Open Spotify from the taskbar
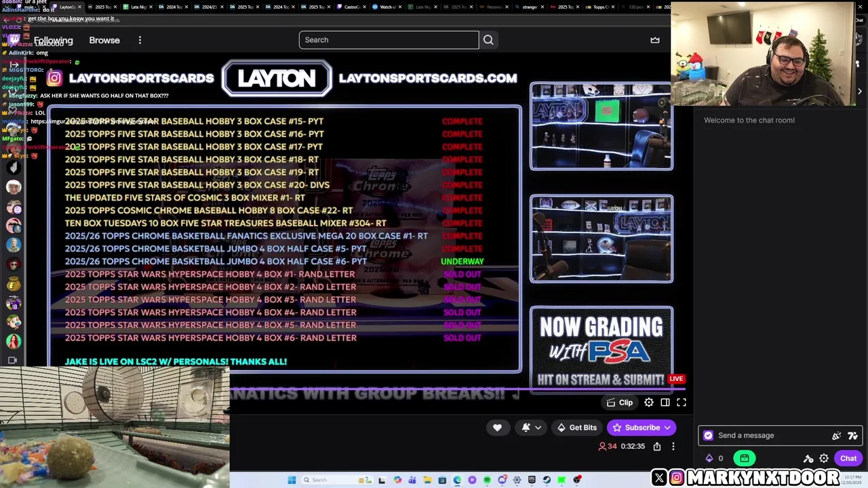Screen dimensions: 868x488 [487, 480]
